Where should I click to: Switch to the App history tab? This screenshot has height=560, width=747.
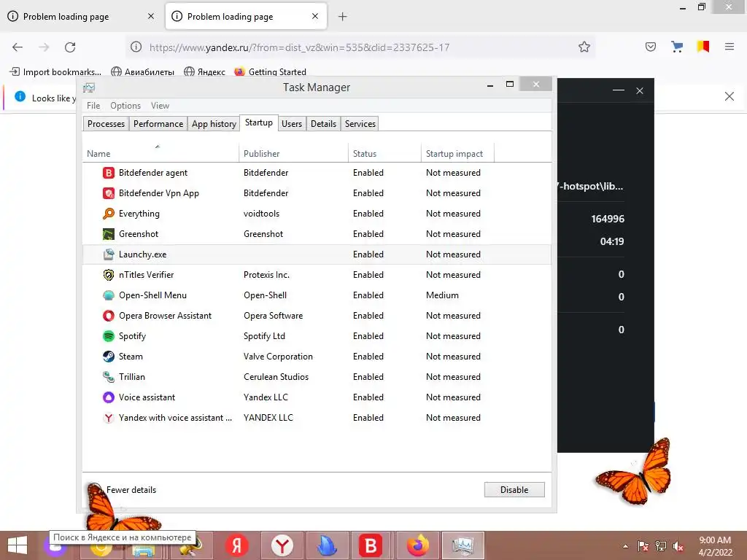[214, 124]
